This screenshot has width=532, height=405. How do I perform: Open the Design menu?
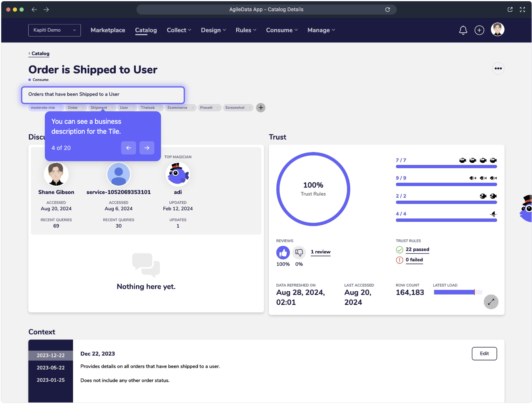click(213, 30)
